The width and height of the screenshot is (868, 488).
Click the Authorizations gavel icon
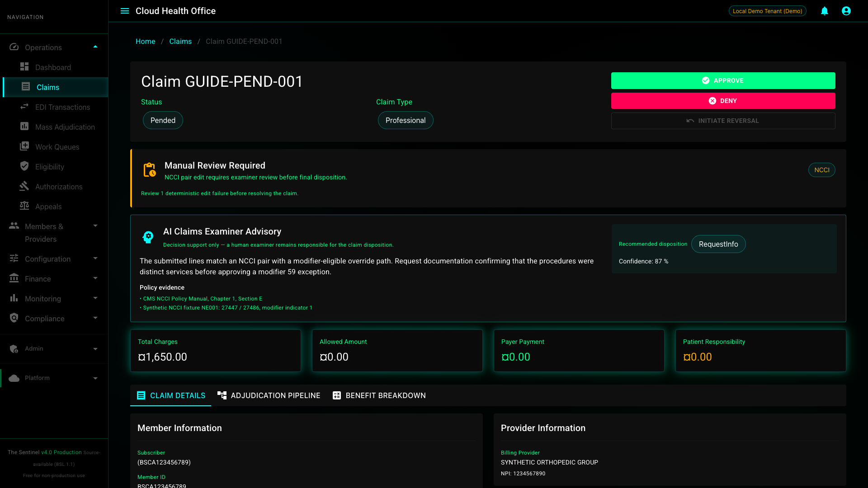coord(24,186)
